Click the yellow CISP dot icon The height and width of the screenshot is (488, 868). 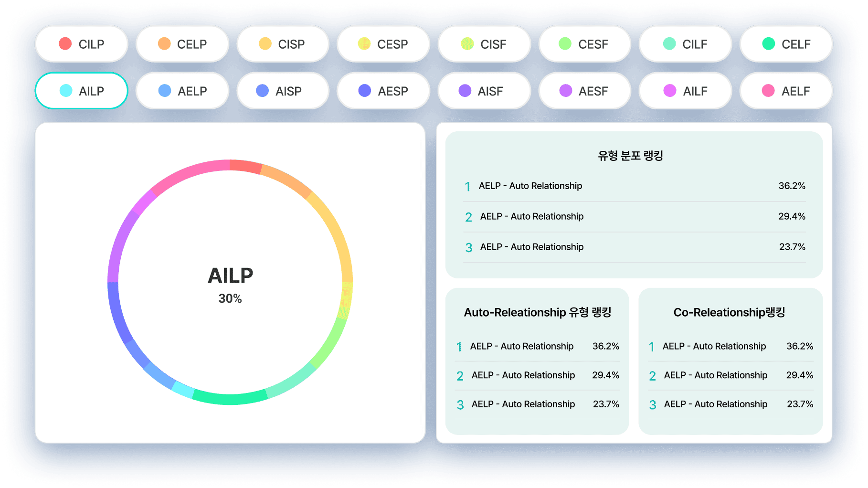pos(265,44)
